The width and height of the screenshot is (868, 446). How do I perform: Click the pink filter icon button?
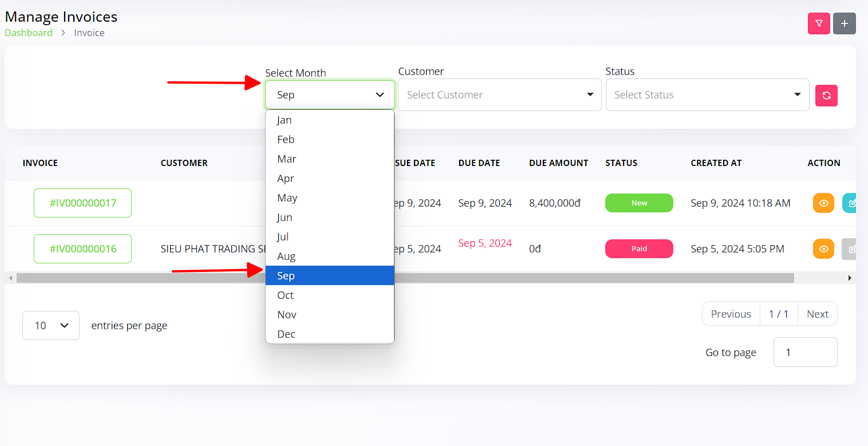click(x=819, y=23)
